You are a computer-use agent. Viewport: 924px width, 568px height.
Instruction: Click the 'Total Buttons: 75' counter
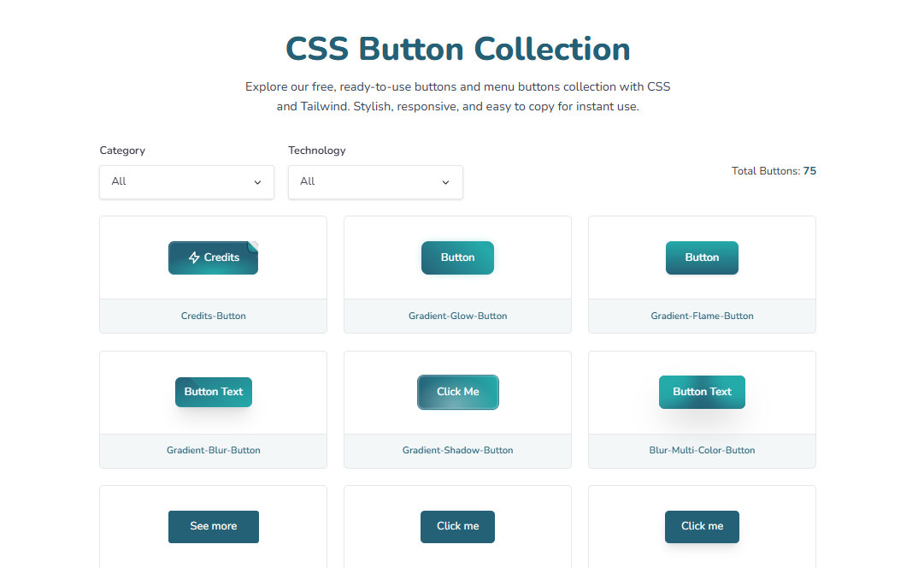[x=774, y=170]
